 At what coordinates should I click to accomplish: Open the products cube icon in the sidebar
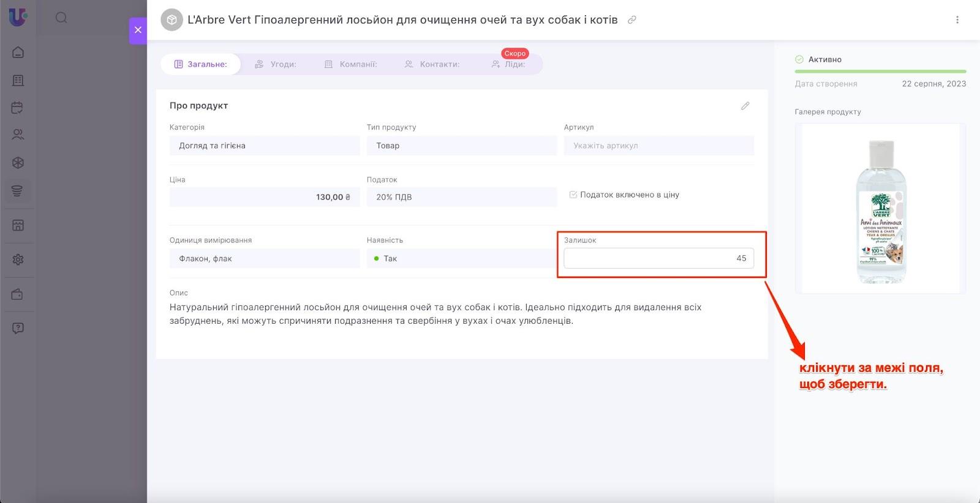(x=18, y=163)
